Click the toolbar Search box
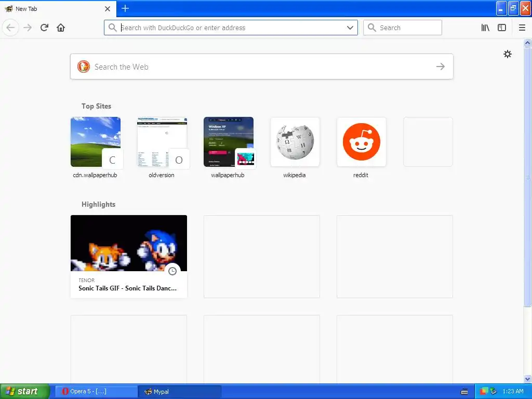The height and width of the screenshot is (399, 532). (x=403, y=28)
